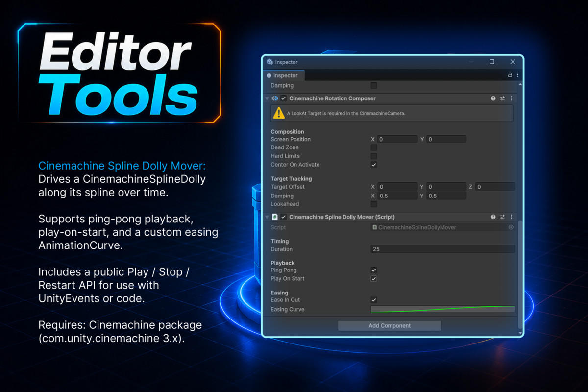Open Spline Dolly Mover's three-dot context menu
588x392 pixels.
coord(511,217)
